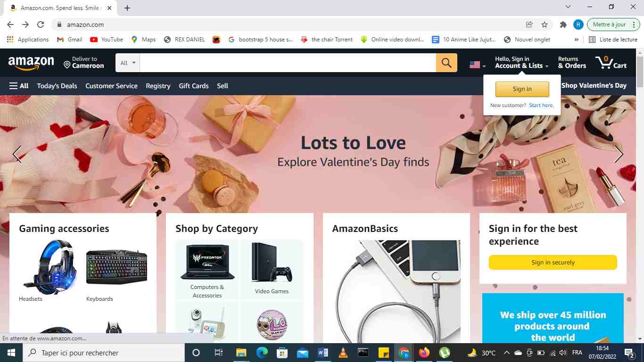The width and height of the screenshot is (644, 362).
Task: Click the yellow Sign in button
Action: click(522, 89)
